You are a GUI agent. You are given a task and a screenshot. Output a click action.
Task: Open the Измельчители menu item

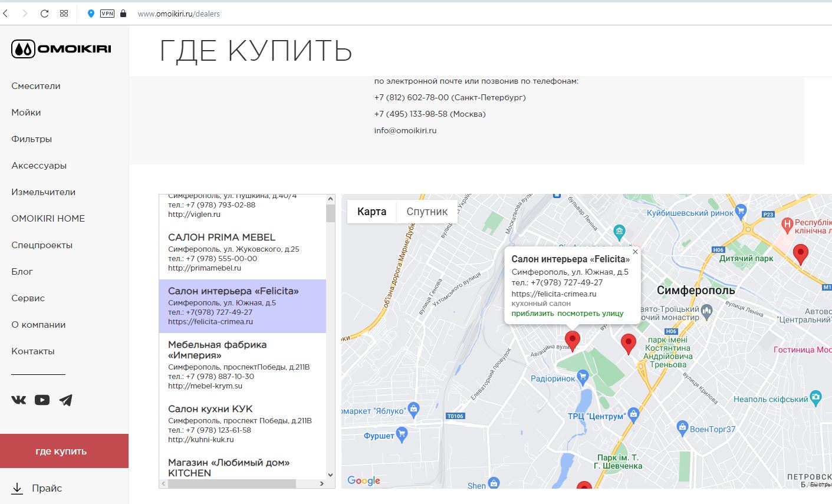click(x=44, y=192)
